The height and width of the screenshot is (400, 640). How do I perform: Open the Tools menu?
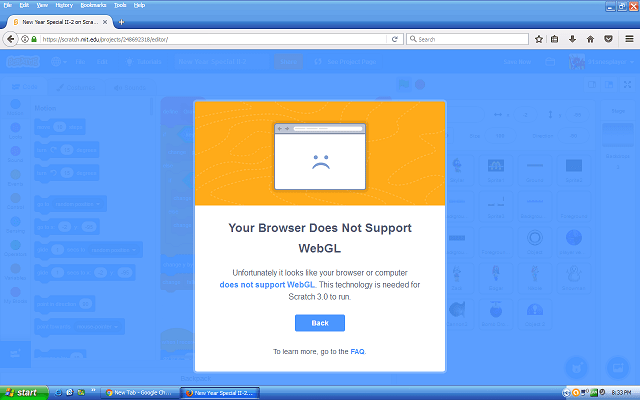tap(120, 5)
